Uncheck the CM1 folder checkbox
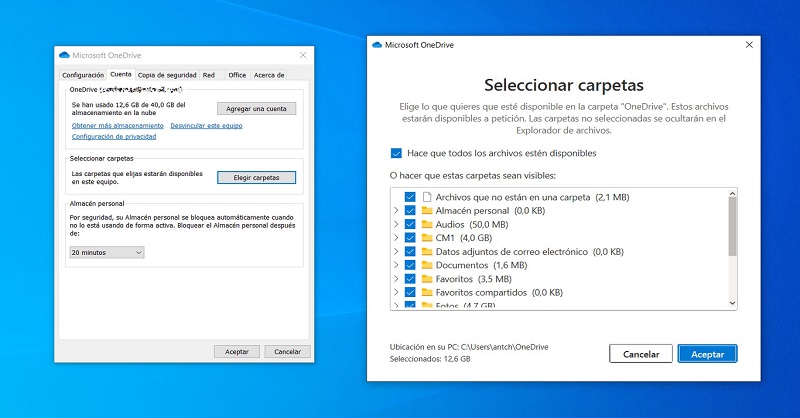This screenshot has width=800, height=418. pyautogui.click(x=410, y=238)
